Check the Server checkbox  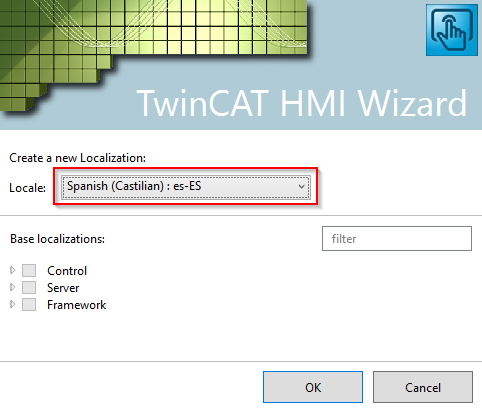pos(29,288)
